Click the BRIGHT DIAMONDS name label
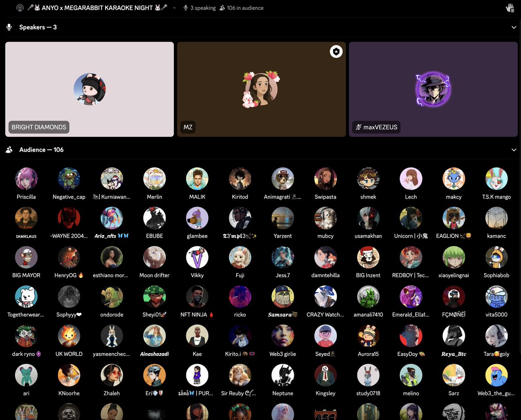The image size is (521, 420). (38, 127)
